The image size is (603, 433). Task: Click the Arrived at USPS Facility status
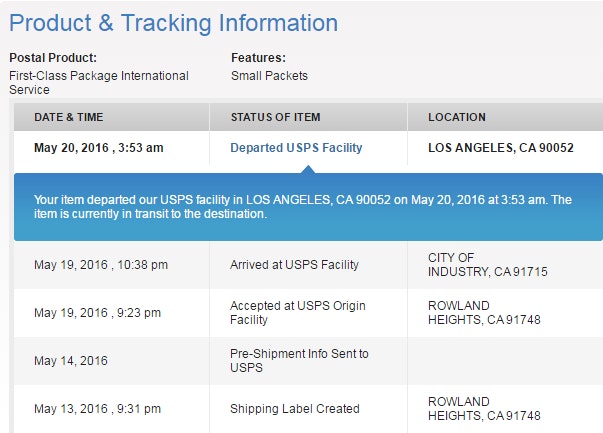294,265
